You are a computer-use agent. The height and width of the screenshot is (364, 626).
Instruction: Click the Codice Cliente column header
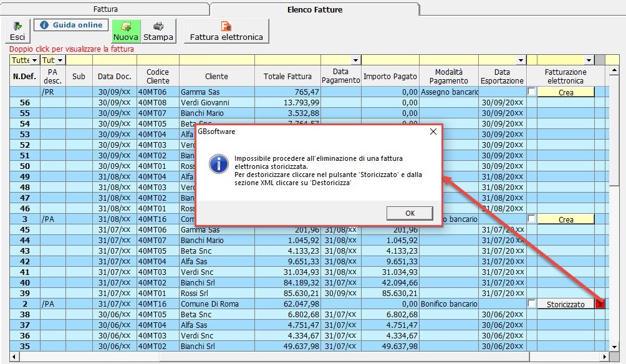click(158, 76)
